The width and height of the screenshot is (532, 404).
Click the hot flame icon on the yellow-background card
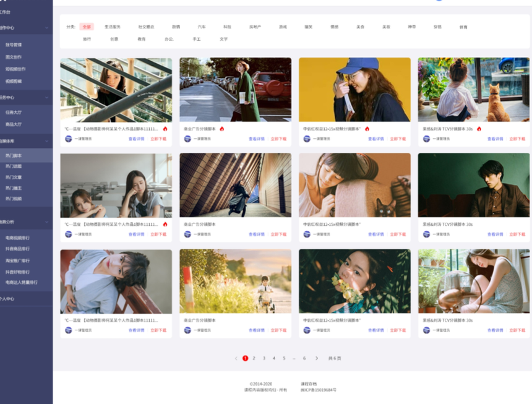pos(367,129)
